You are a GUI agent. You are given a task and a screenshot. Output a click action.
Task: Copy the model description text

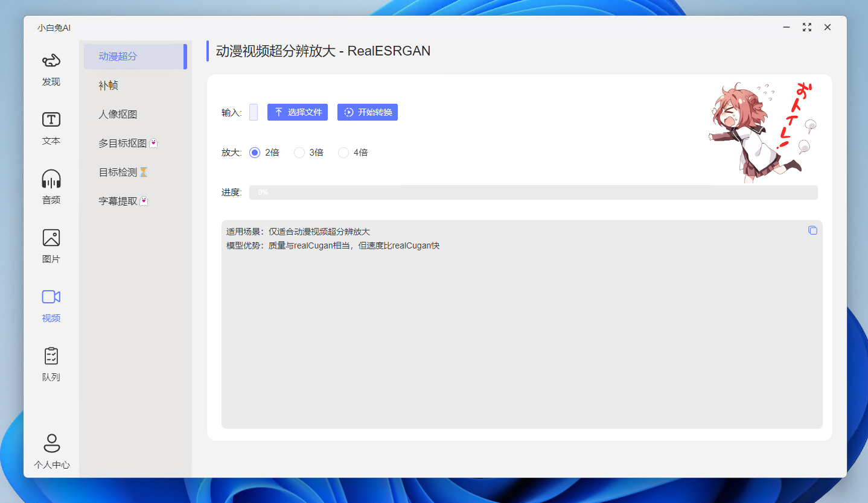[812, 230]
